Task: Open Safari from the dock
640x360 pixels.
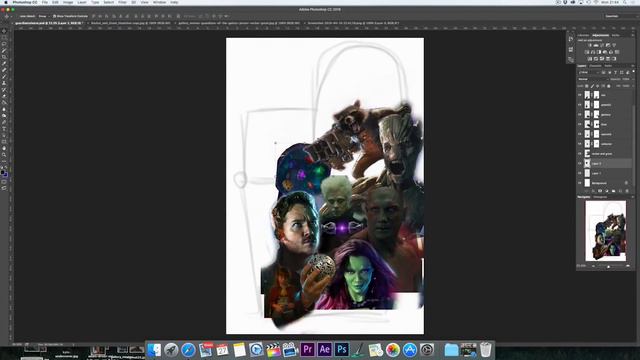Action: (188, 349)
